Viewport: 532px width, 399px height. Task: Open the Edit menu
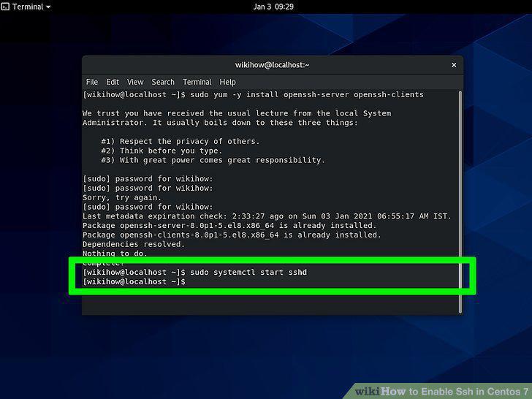click(113, 82)
